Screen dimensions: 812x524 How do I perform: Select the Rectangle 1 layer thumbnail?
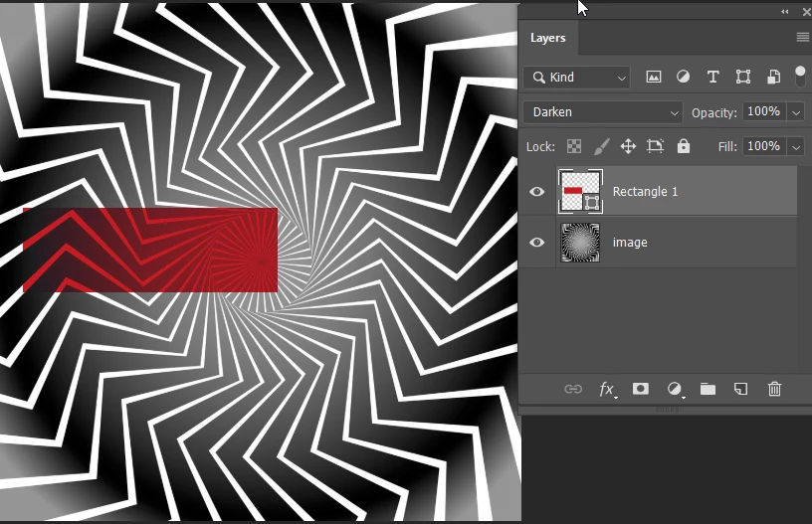point(580,191)
